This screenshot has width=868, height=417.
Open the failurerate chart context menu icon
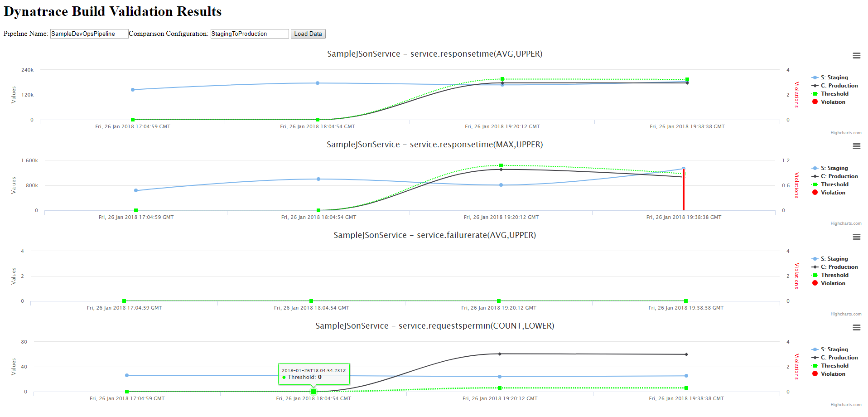(856, 237)
